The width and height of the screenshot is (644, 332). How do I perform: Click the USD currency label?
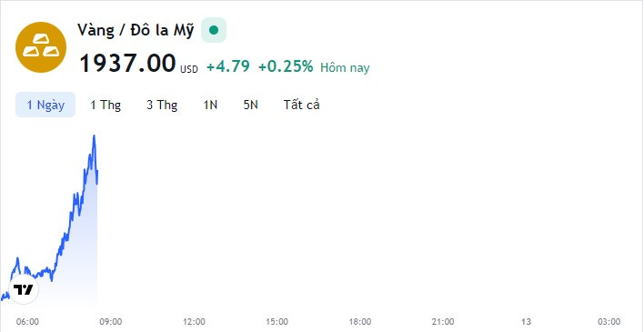(189, 69)
